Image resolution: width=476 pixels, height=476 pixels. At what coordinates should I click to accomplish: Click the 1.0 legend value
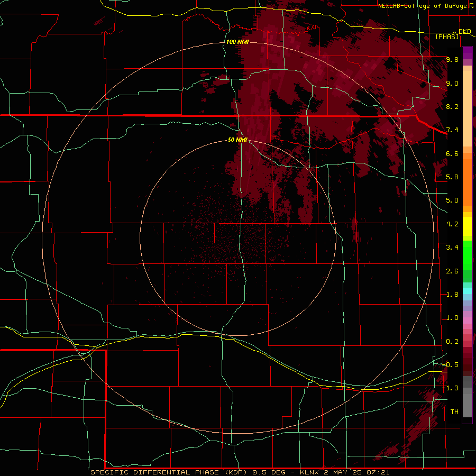point(452,318)
